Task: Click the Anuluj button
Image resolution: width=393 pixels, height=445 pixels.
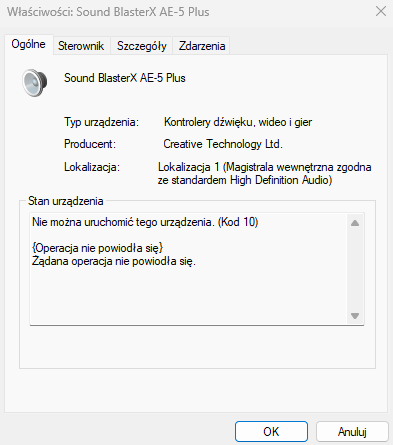Action: point(352,432)
